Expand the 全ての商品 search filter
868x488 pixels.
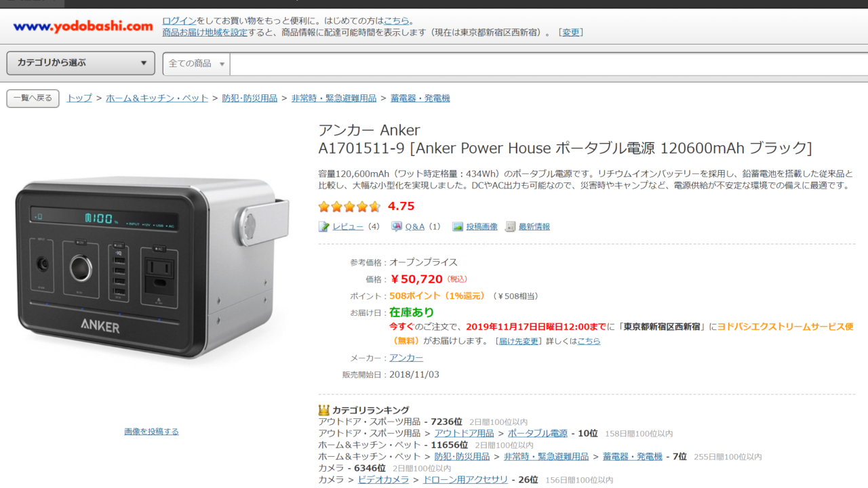(x=197, y=64)
